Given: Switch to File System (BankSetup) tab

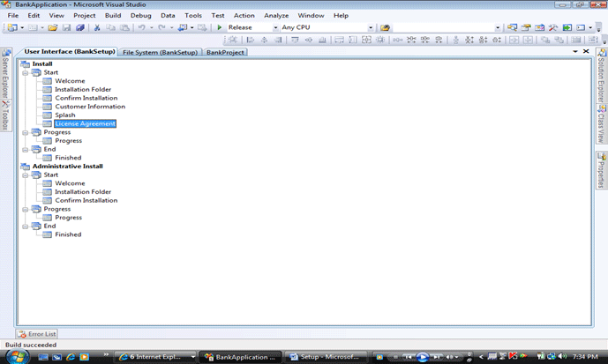Looking at the screenshot, I should pos(160,52).
